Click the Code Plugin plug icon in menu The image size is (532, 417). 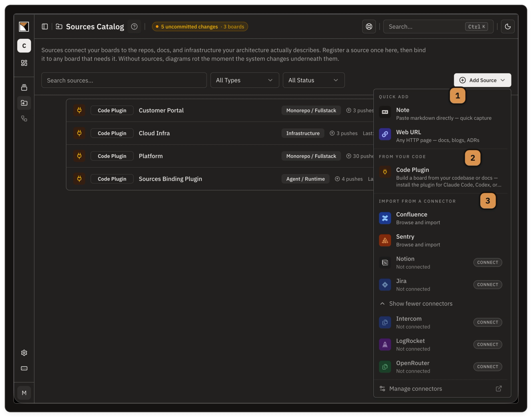[x=385, y=172]
